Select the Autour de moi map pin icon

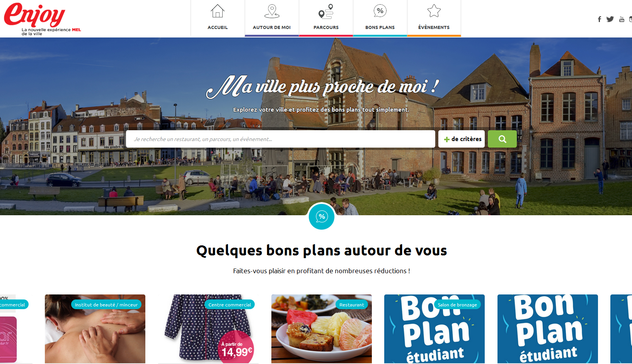click(272, 11)
